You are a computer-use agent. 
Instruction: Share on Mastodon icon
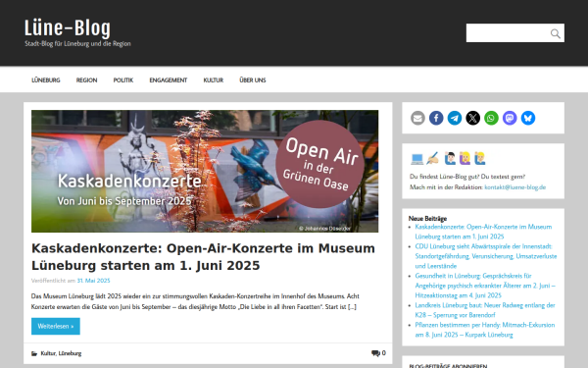tap(510, 118)
